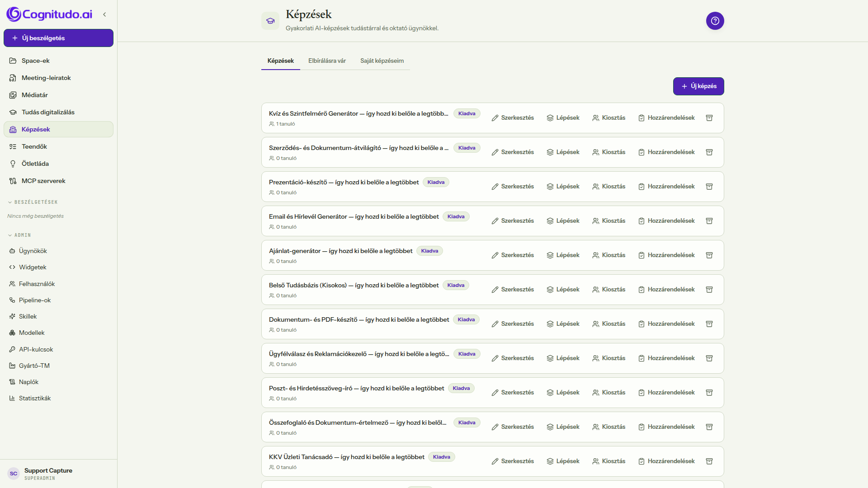Click Hozzárendelések for Ügyfélválasz és Reklamációkezelő

(666, 358)
